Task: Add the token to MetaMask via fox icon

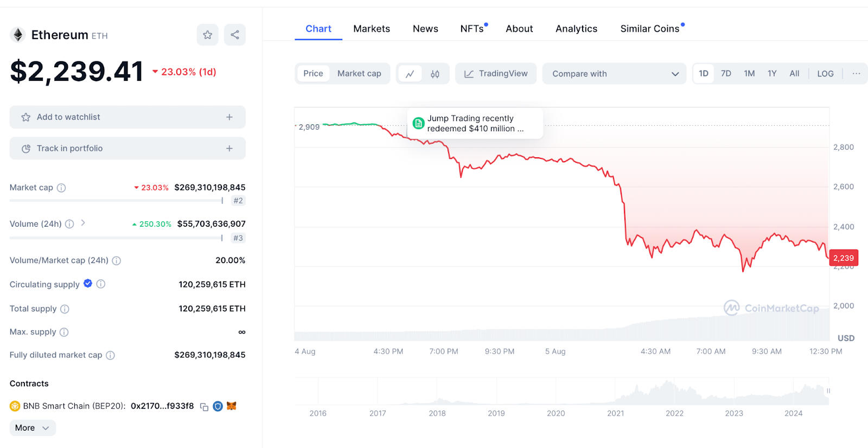Action: (x=232, y=406)
